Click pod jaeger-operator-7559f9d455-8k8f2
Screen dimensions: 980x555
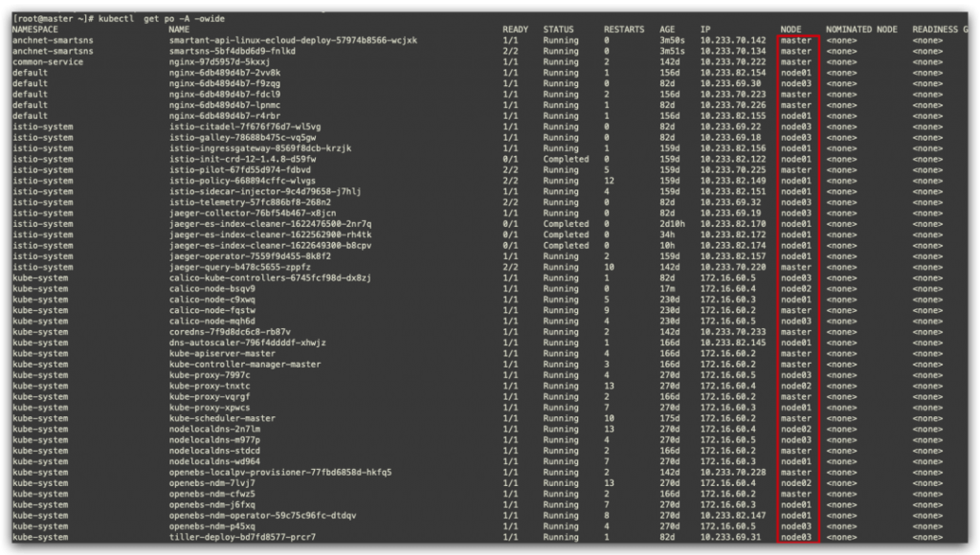tap(250, 256)
